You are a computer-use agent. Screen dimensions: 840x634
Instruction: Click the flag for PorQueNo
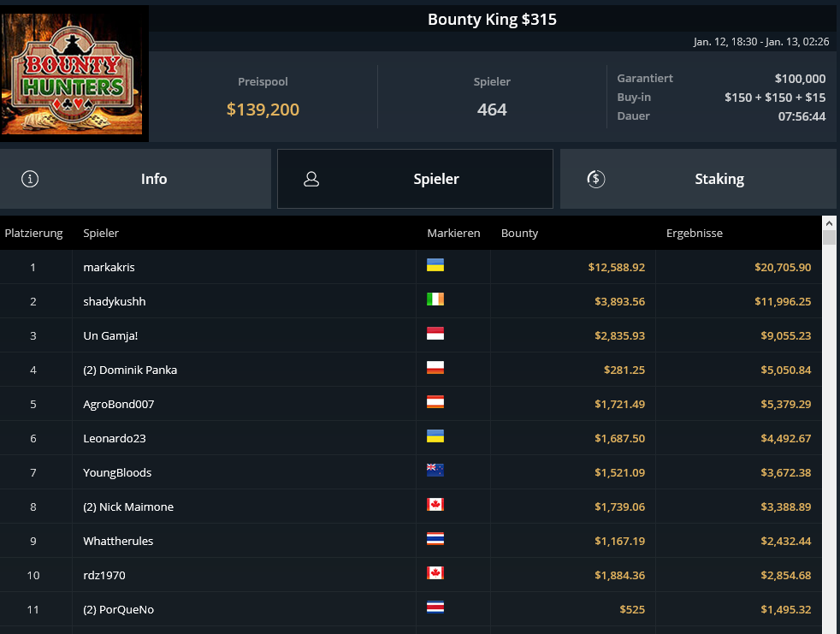tap(435, 607)
